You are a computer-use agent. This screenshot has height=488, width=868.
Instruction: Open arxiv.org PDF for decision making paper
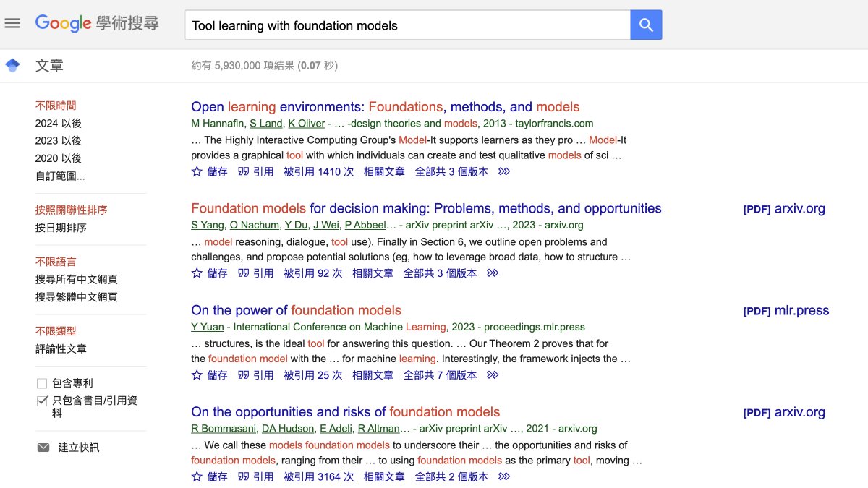click(784, 209)
